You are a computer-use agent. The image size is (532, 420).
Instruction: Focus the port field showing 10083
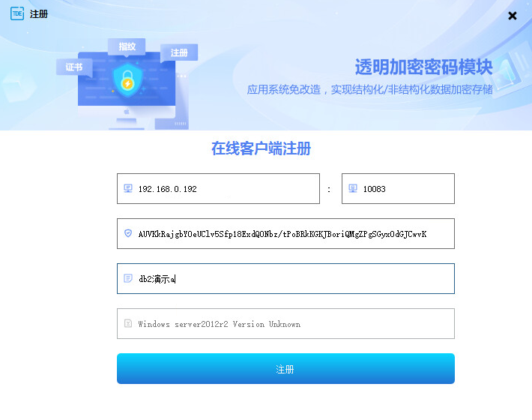(x=398, y=189)
